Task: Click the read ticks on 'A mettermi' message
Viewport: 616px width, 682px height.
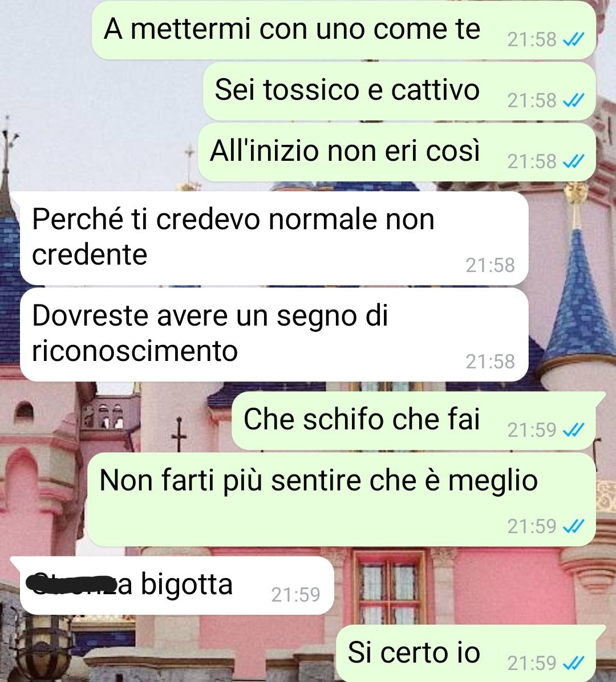Action: pos(573,40)
